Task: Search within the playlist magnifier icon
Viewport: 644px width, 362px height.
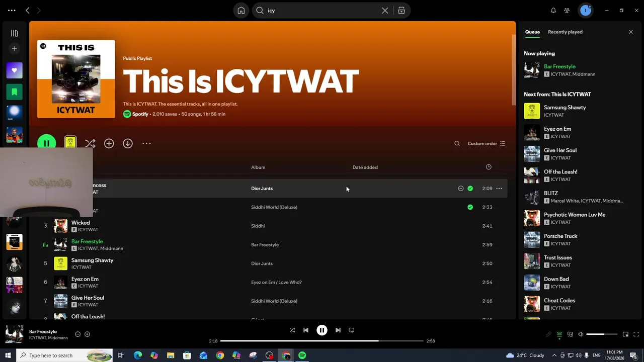Action: (457, 144)
